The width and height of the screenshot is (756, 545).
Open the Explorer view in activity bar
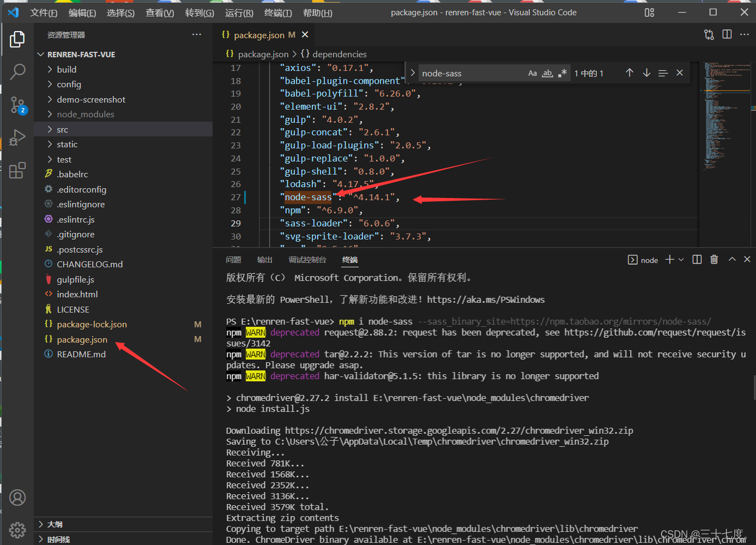pyautogui.click(x=17, y=39)
